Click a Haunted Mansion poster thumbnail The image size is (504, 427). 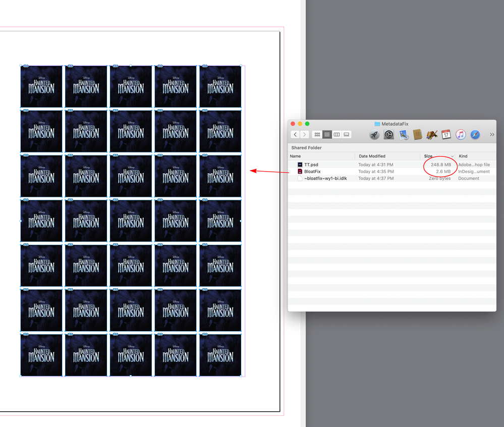click(x=41, y=86)
